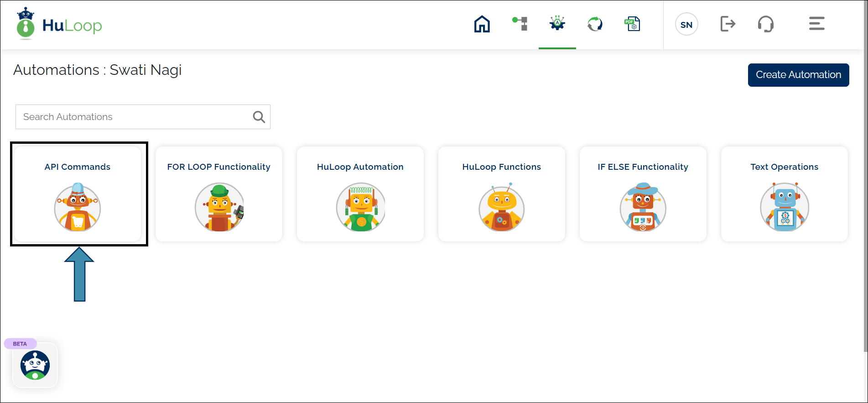Image resolution: width=868 pixels, height=403 pixels.
Task: Open the headset support icon
Action: (765, 24)
